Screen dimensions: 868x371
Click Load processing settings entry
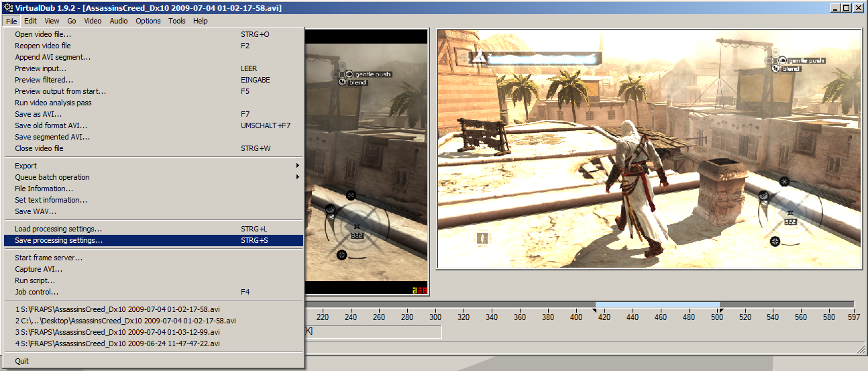58,229
